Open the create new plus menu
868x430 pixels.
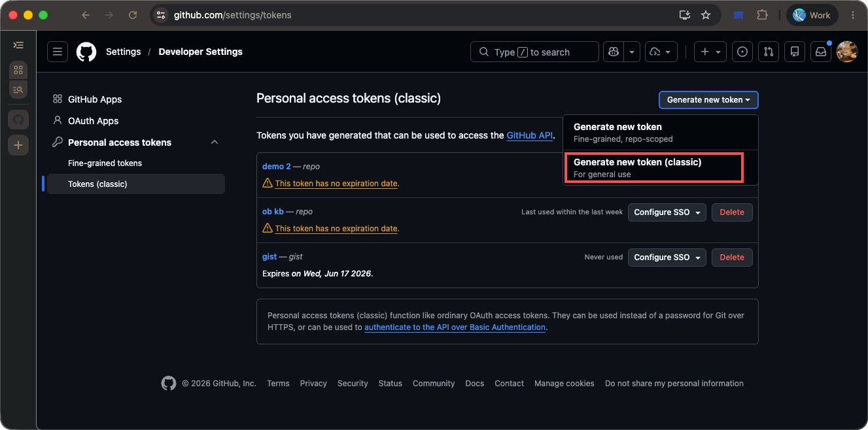(x=710, y=52)
